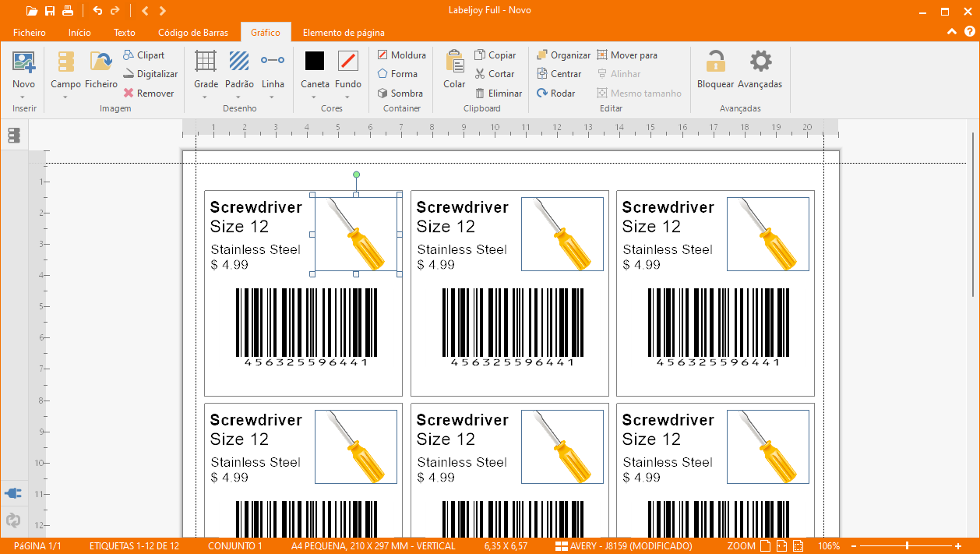Click zoom to whole page icon

(x=765, y=546)
